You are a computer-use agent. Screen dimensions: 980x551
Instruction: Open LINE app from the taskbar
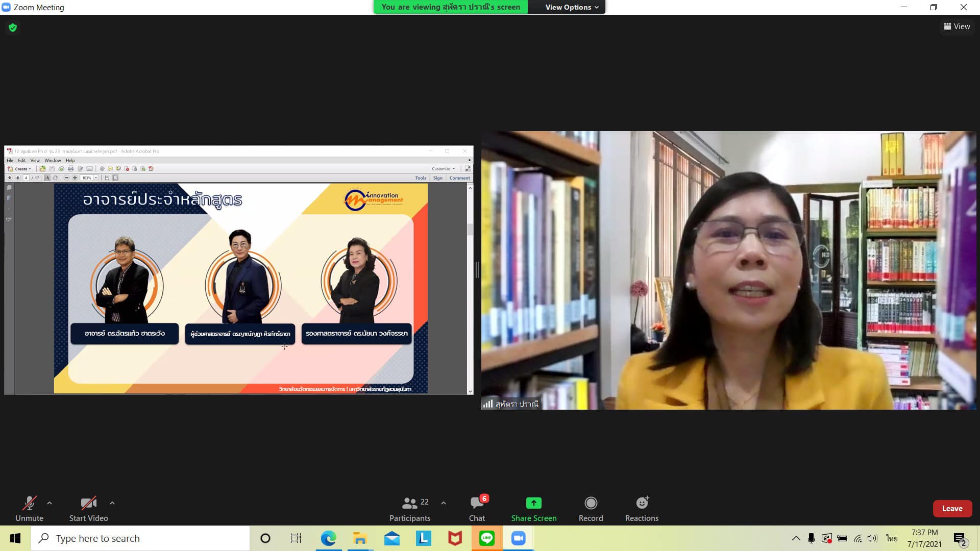(x=486, y=538)
